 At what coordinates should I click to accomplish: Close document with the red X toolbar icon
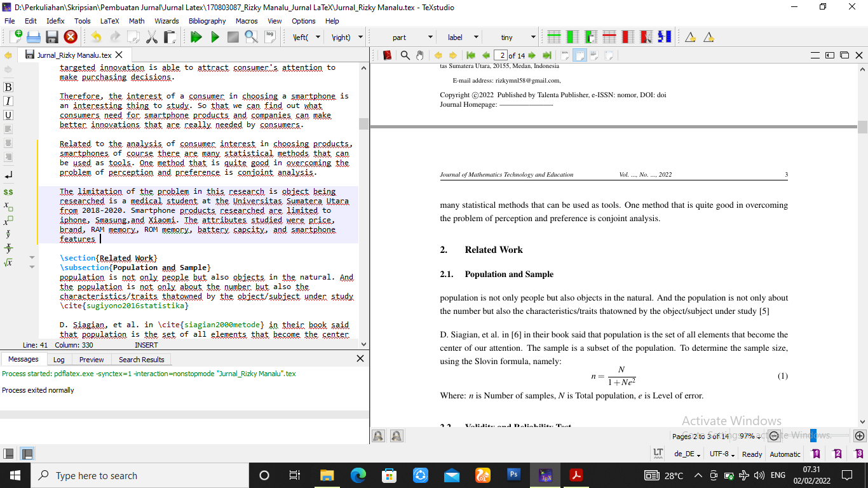[71, 37]
